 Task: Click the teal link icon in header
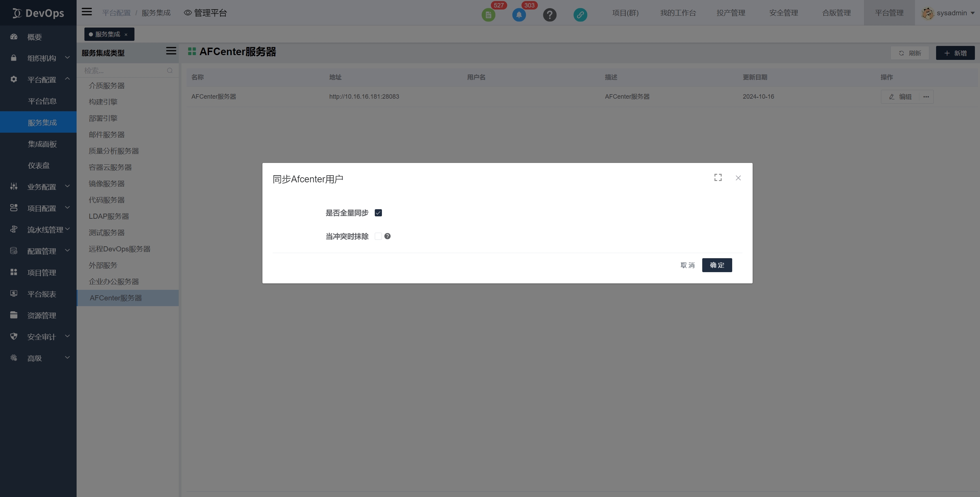pos(580,15)
